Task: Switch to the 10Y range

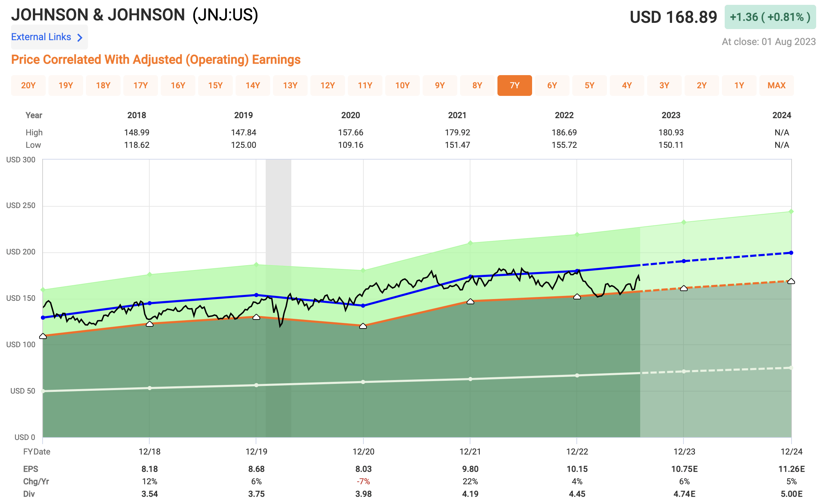Action: (x=403, y=85)
